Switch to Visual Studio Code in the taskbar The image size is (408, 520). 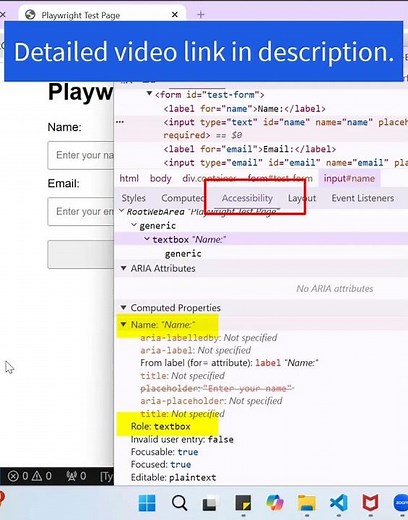[338, 503]
